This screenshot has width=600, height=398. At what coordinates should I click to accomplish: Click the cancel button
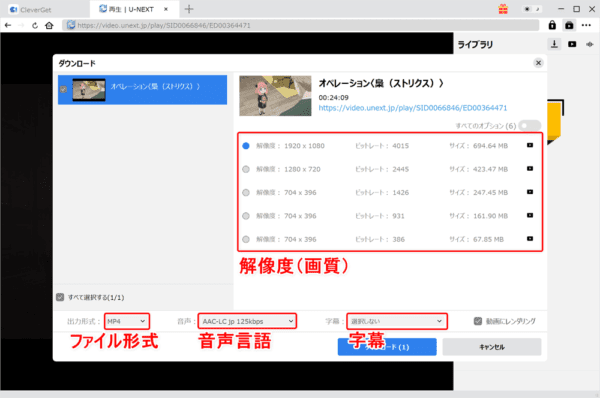tap(492, 347)
